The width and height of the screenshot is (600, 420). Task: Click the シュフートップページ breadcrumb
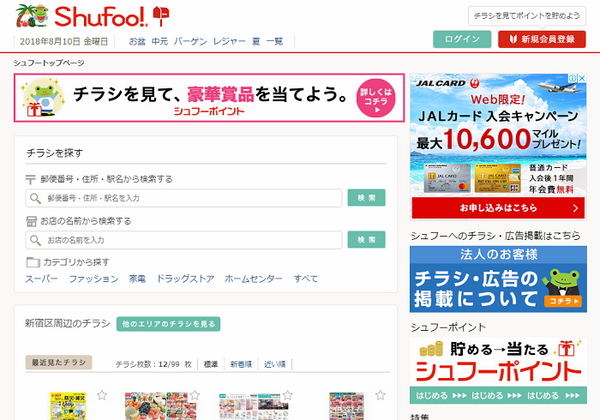coord(49,63)
